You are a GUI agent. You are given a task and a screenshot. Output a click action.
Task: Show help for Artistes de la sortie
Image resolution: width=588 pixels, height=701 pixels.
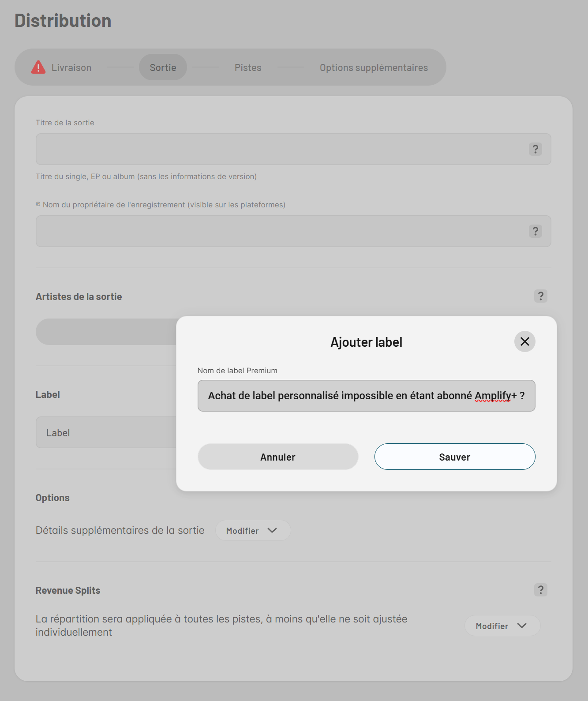540,296
